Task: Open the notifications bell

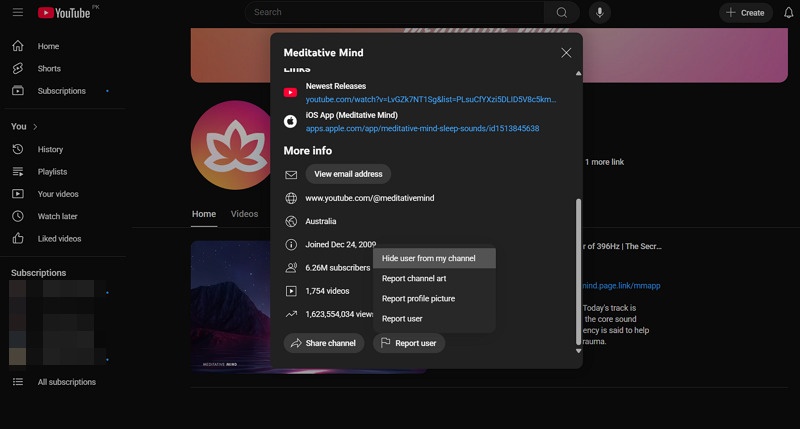Action: pos(788,13)
